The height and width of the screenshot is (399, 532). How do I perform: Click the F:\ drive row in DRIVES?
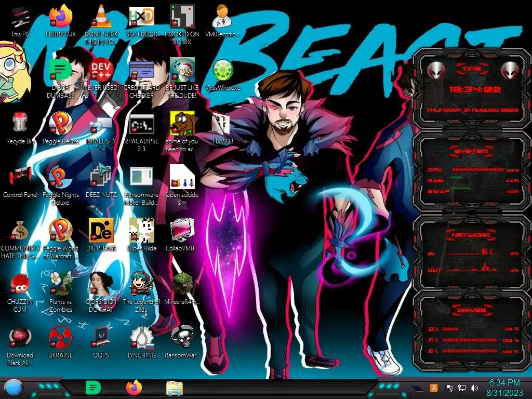tap(473, 340)
